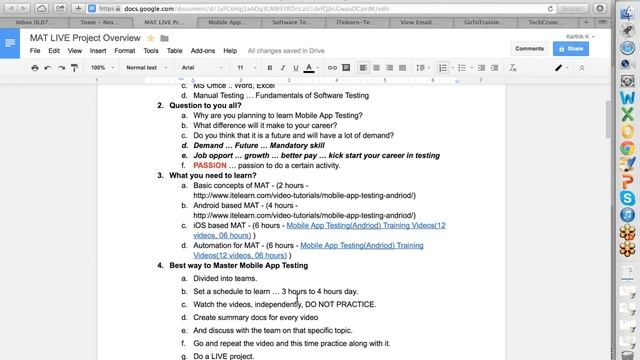640x360 pixels.
Task: Increase the indent
Action: (494, 68)
